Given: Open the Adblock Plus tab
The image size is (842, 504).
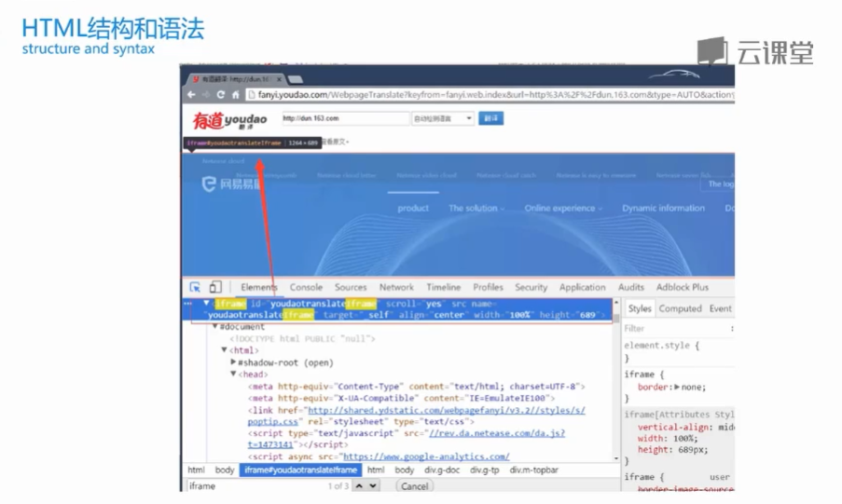Looking at the screenshot, I should point(682,287).
